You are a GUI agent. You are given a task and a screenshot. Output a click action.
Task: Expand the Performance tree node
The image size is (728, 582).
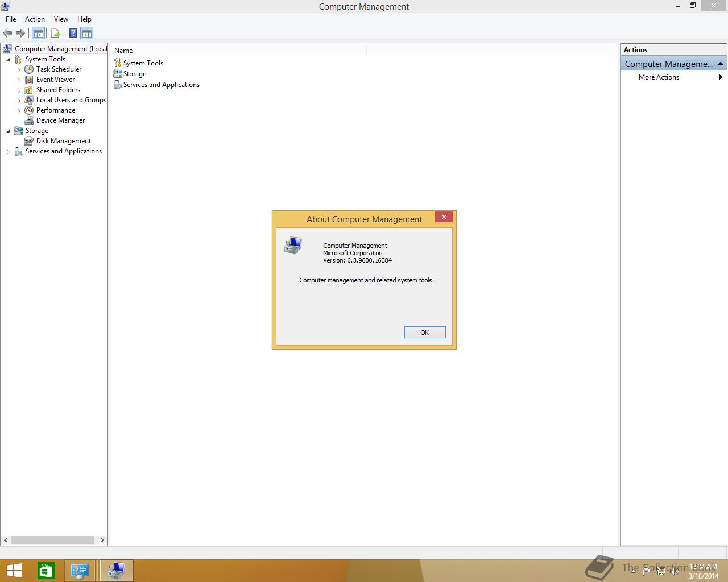click(x=19, y=111)
